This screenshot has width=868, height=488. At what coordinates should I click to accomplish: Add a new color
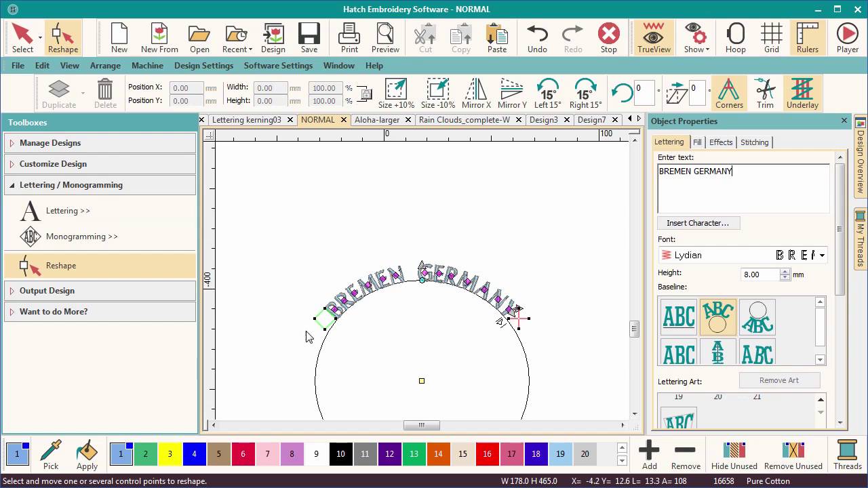click(x=649, y=454)
